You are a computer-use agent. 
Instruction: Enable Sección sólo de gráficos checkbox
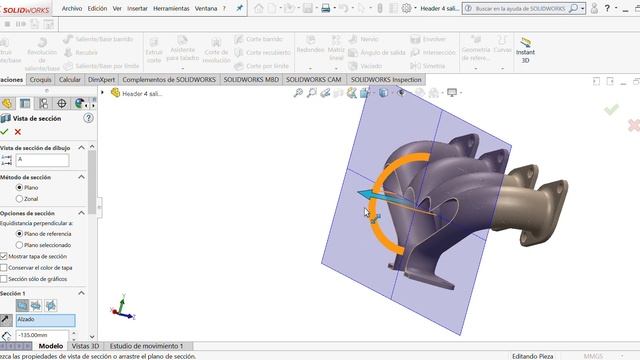(x=4, y=279)
